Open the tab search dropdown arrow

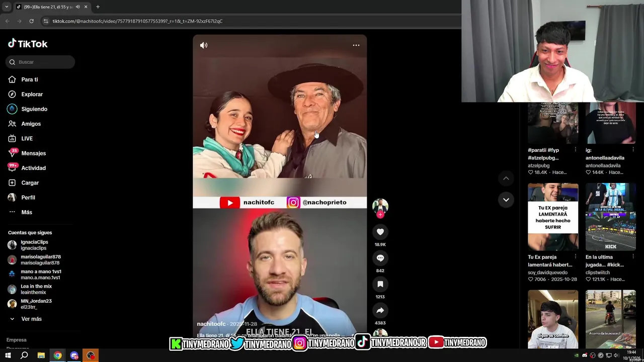[7, 7]
